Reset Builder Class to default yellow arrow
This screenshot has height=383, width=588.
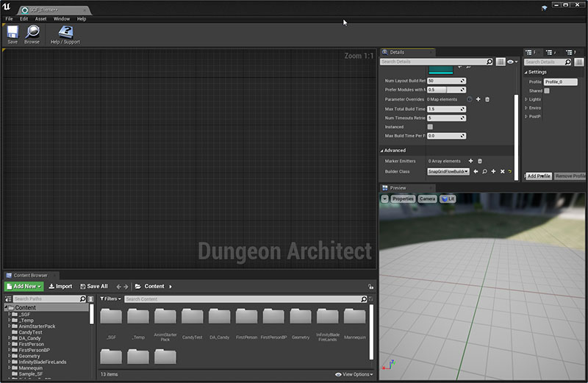(x=510, y=171)
